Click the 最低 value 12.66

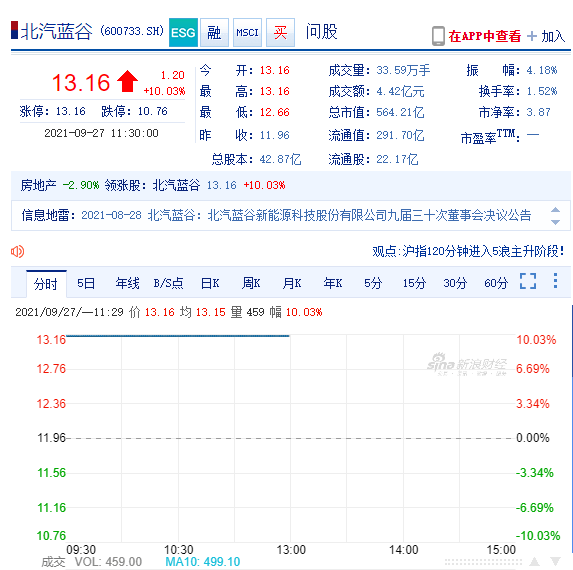pos(274,112)
